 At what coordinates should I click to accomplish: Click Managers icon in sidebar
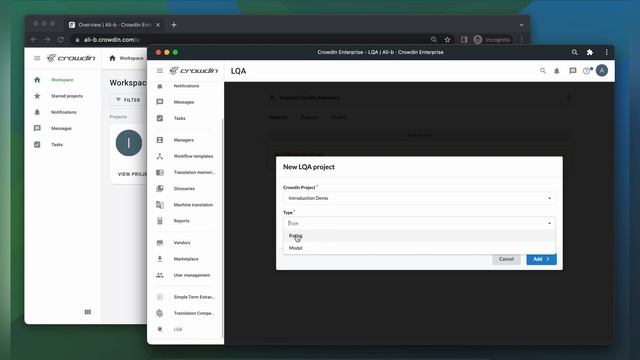click(160, 140)
